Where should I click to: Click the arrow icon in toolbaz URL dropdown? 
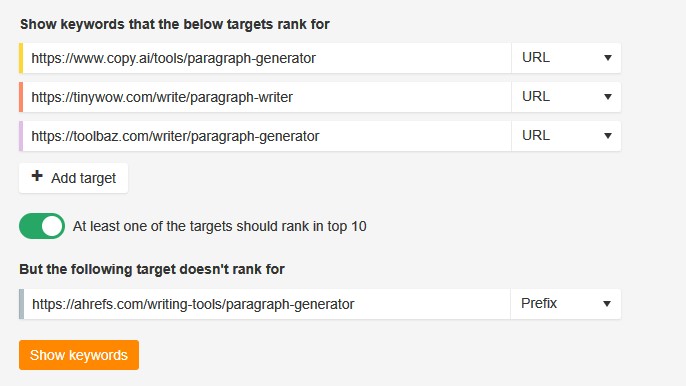pos(608,136)
